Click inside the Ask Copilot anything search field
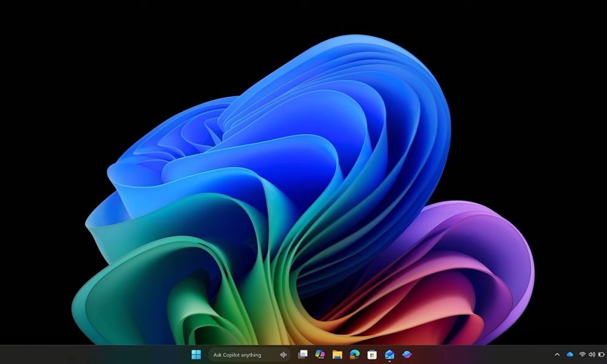 [240, 355]
